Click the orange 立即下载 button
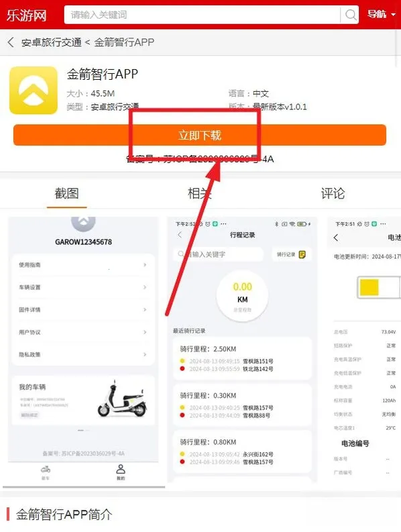The height and width of the screenshot is (532, 401). pyautogui.click(x=200, y=135)
